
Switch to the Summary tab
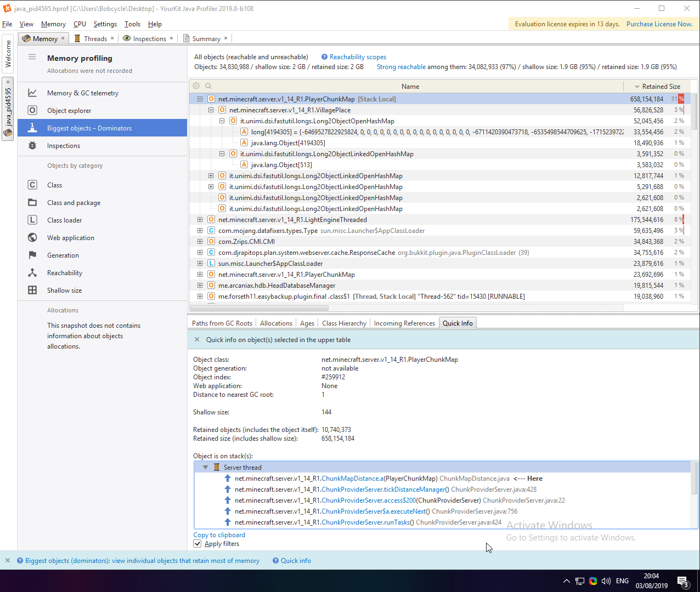pyautogui.click(x=206, y=38)
